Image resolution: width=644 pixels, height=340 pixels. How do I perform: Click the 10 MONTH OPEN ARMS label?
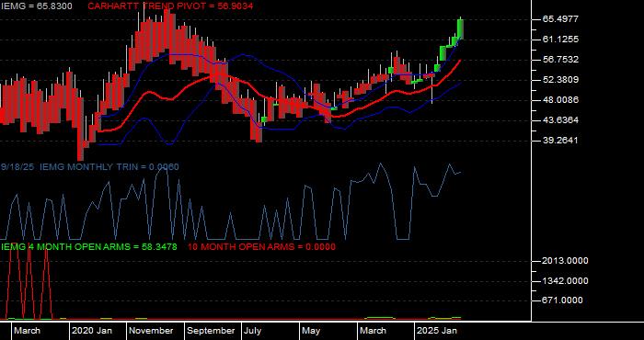261,247
